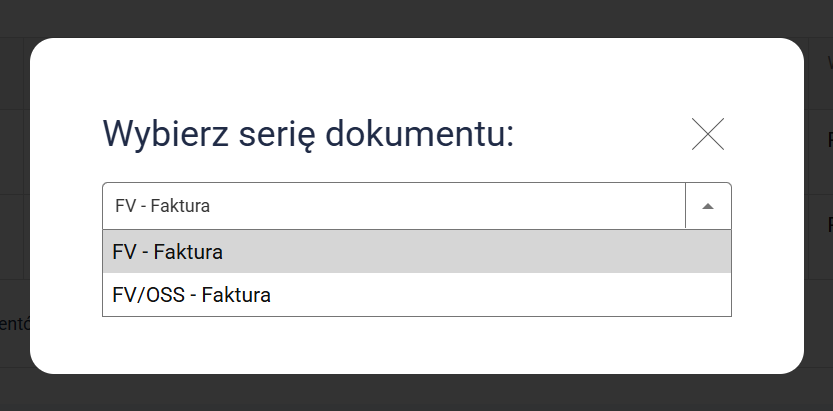The height and width of the screenshot is (411, 833).
Task: Click the 'Wybierz serię dokumentu:' heading
Action: pos(308,133)
